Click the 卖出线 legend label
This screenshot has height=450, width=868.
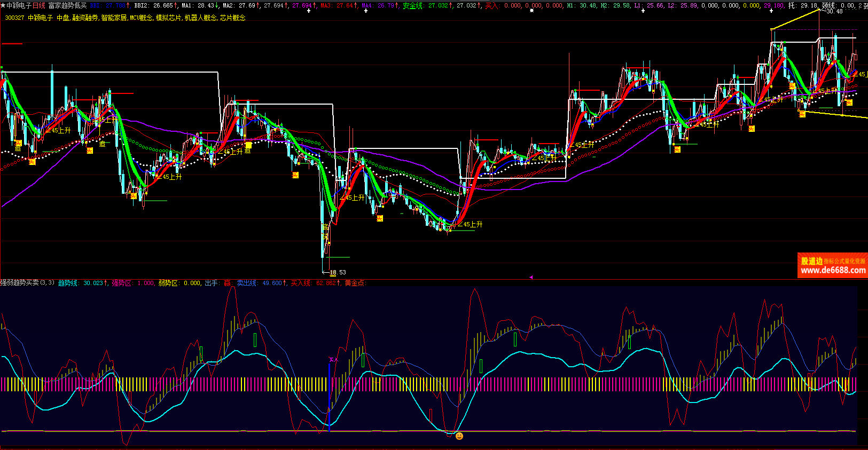(x=247, y=283)
